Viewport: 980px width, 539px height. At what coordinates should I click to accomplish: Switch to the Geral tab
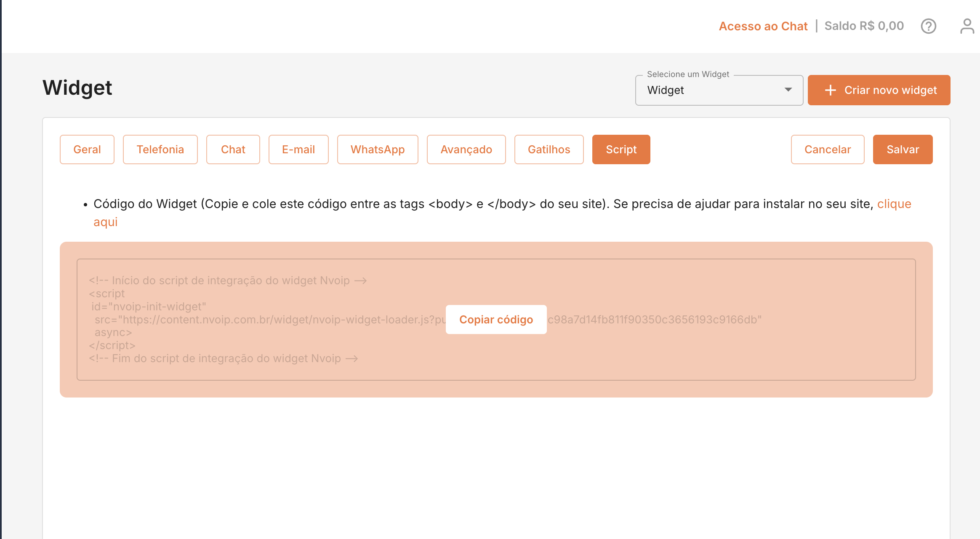87,149
